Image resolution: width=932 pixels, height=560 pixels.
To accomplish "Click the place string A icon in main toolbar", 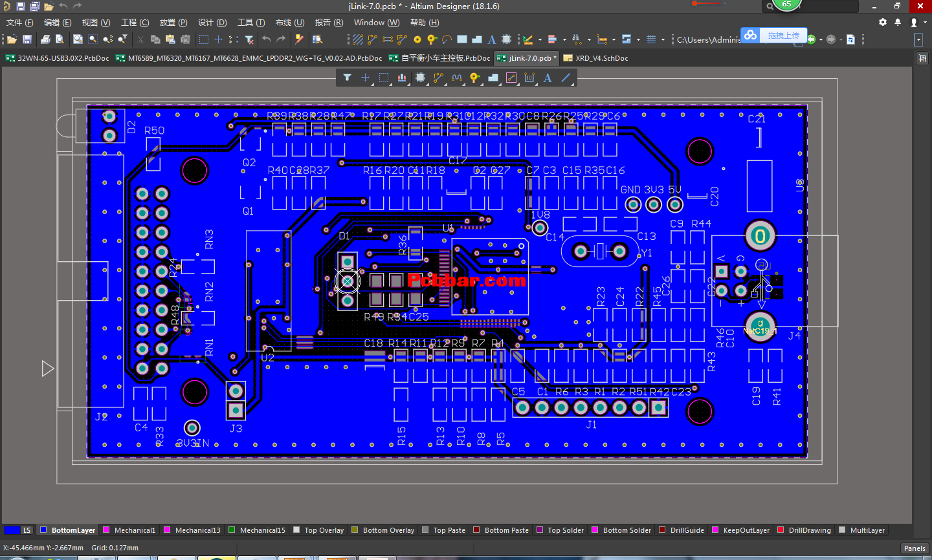I will [x=492, y=39].
